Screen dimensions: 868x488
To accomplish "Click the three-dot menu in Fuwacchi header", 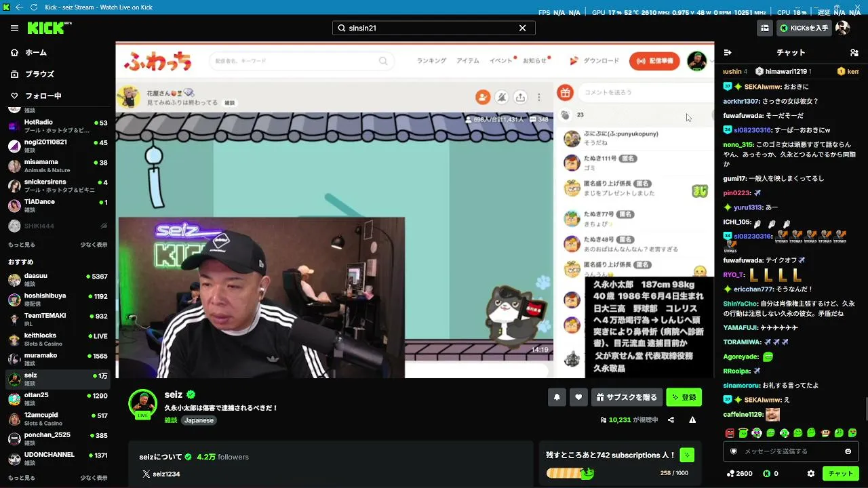I will coord(539,97).
